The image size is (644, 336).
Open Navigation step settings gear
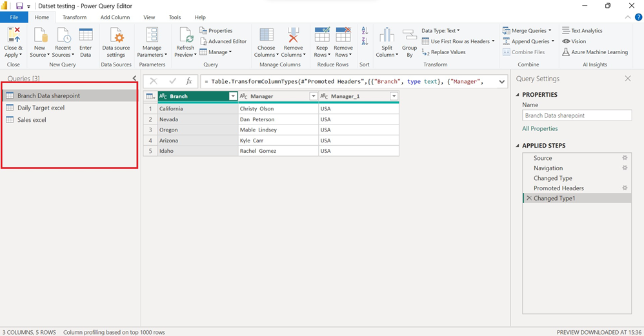tap(625, 168)
